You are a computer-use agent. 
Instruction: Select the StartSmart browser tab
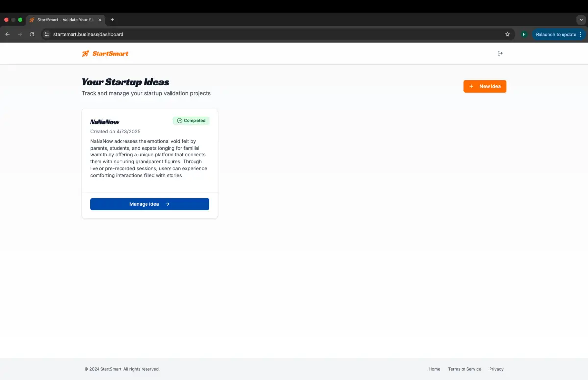(x=64, y=20)
